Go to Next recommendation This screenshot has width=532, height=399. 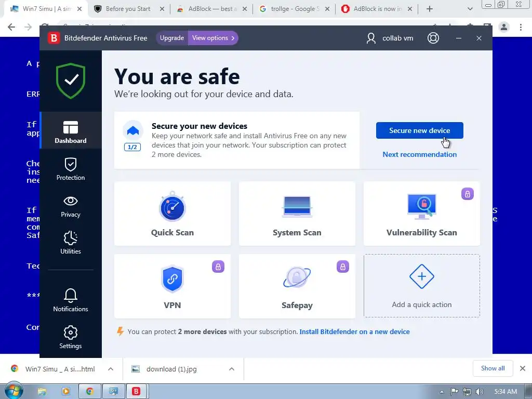(x=419, y=154)
